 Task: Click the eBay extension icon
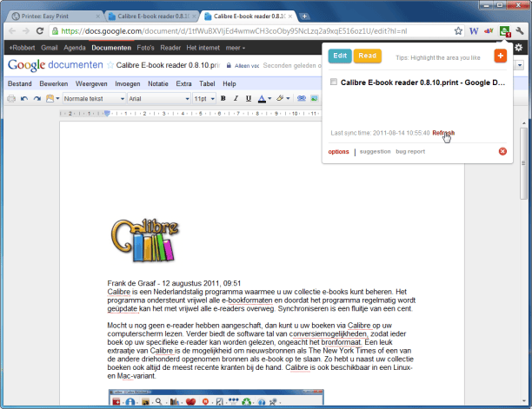489,31
